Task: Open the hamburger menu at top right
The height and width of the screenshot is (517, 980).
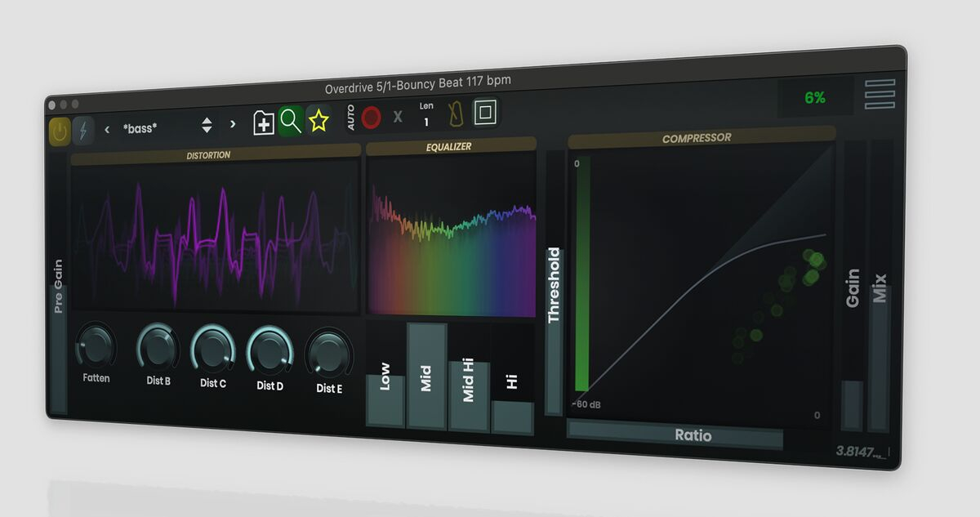Action: click(880, 94)
